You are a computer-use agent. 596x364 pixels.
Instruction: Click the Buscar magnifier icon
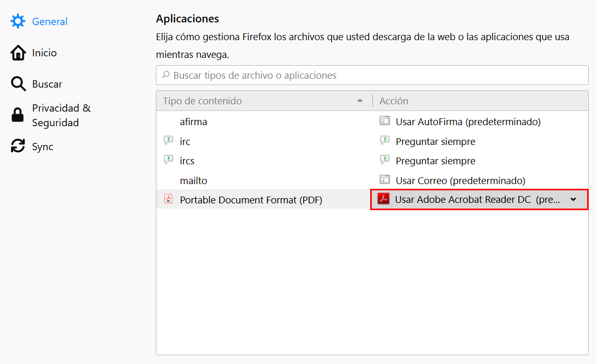pos(18,84)
